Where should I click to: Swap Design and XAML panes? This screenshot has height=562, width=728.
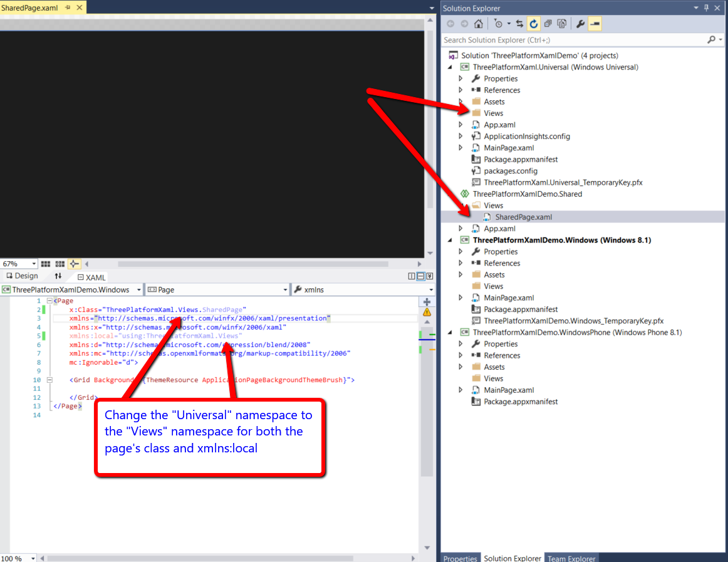pyautogui.click(x=58, y=276)
